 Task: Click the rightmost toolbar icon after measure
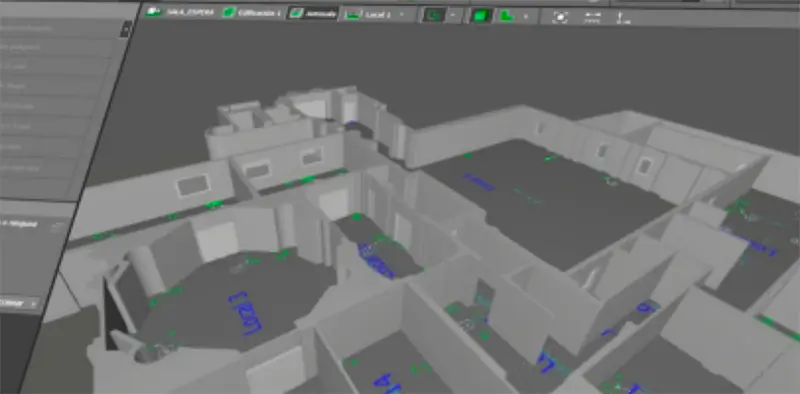[x=621, y=18]
